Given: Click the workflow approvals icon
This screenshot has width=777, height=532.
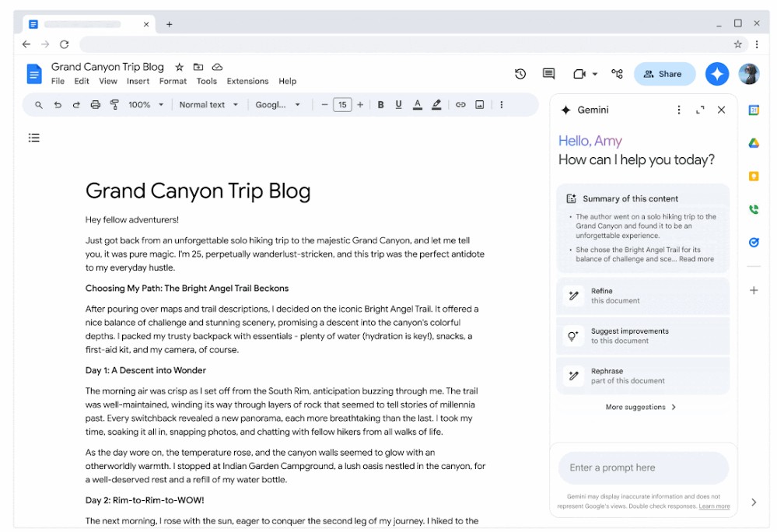Looking at the screenshot, I should pyautogui.click(x=617, y=74).
